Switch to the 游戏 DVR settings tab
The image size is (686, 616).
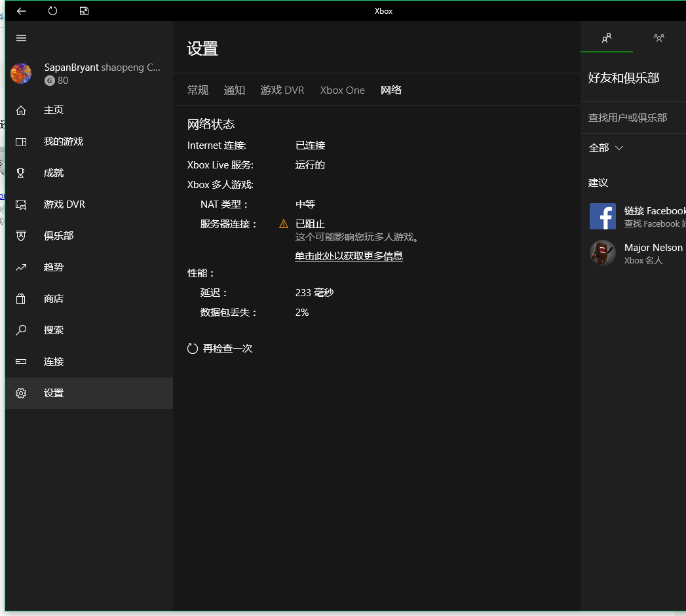click(282, 90)
